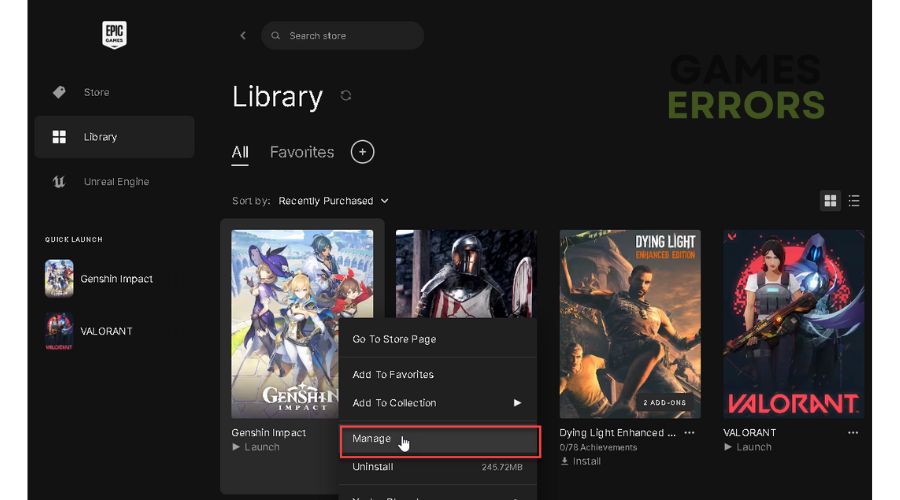This screenshot has width=900, height=500.
Task: Click the play icon under Genshin Impact
Action: pos(236,447)
